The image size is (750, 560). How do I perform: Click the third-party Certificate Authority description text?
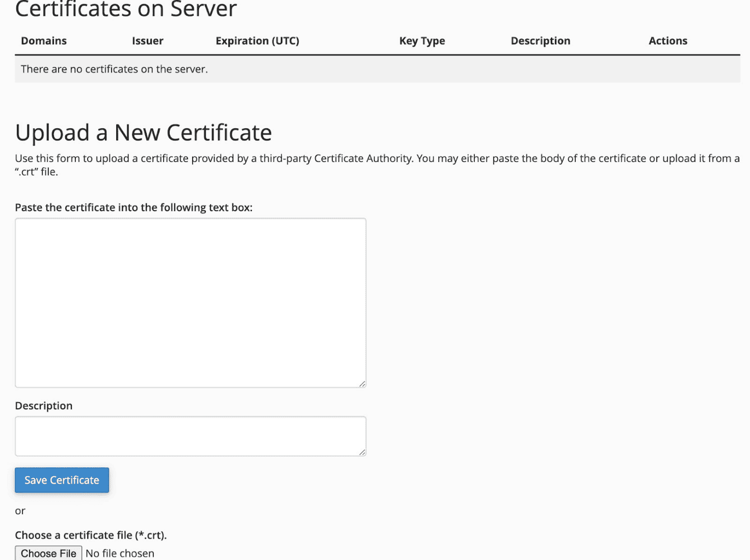click(x=377, y=164)
